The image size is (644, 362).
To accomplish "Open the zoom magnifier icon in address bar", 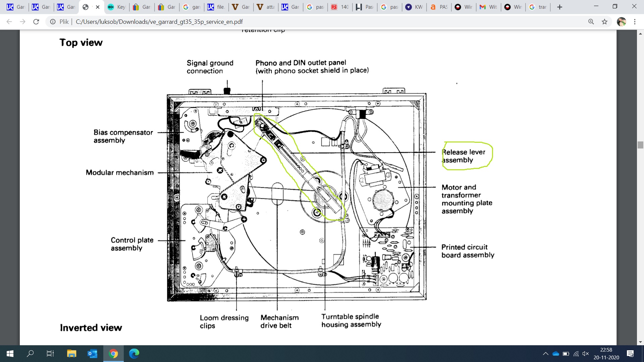I will tap(591, 22).
